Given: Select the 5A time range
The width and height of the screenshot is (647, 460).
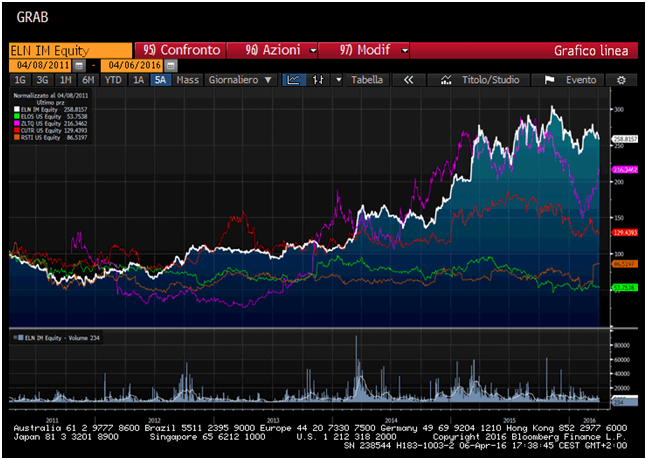Looking at the screenshot, I should 161,80.
